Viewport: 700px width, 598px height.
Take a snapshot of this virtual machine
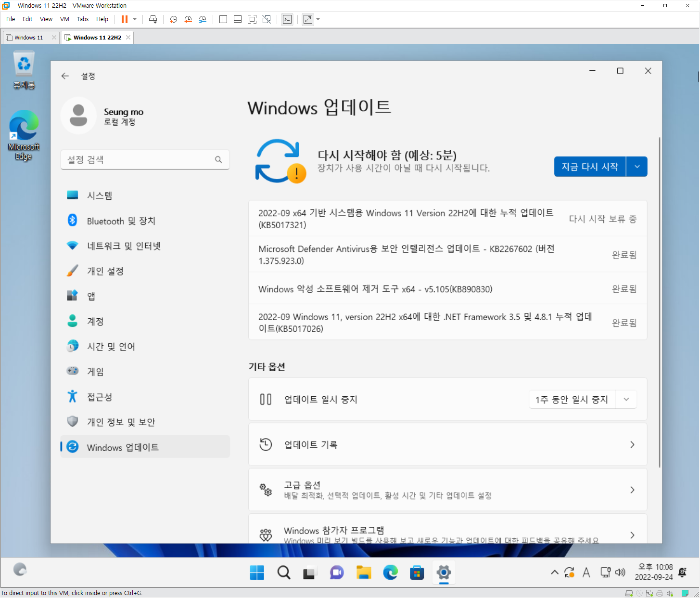coord(174,19)
